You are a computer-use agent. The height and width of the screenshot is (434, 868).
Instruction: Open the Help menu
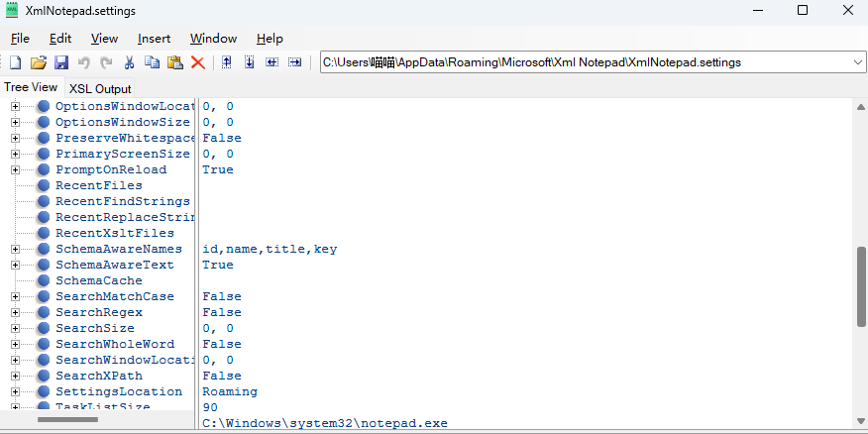click(x=270, y=39)
